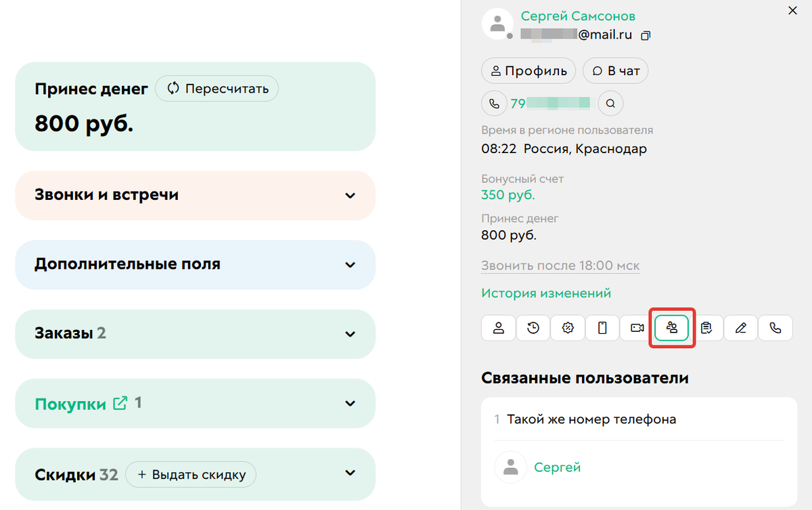812x510 pixels.
Task: Expand the Дополнительные поля section
Action: pos(350,265)
